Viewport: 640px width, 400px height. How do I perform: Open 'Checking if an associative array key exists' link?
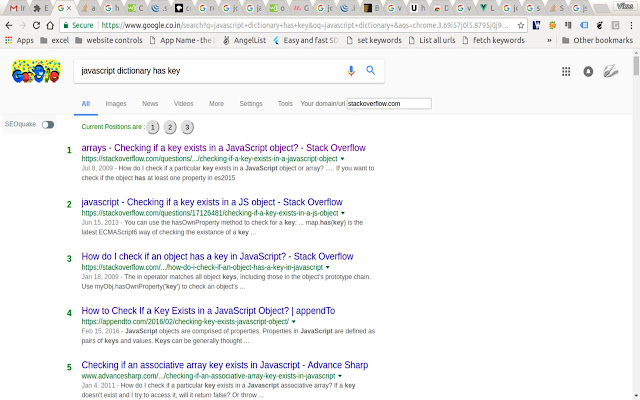224,365
